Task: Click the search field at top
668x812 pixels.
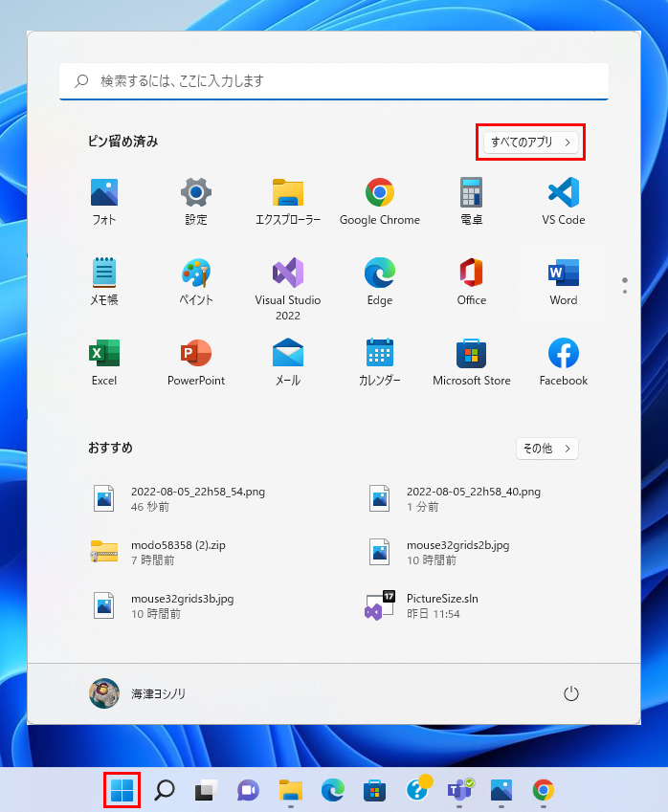Action: click(334, 81)
